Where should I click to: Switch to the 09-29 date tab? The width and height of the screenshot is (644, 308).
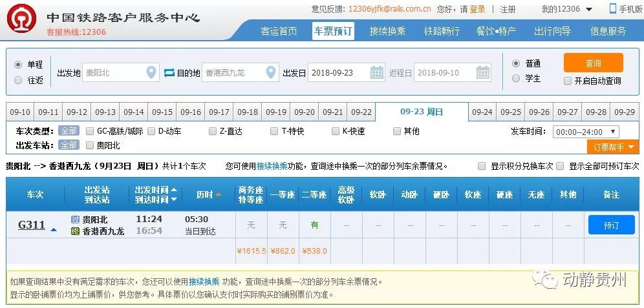pyautogui.click(x=625, y=112)
